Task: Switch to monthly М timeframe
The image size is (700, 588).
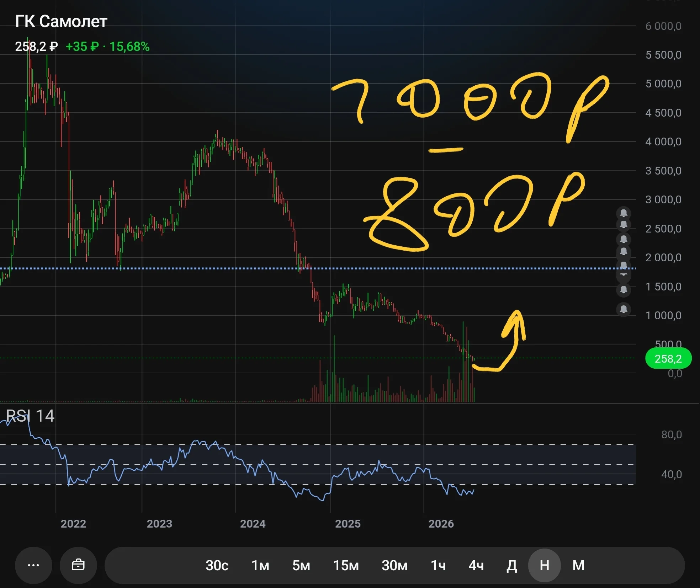Action: [x=578, y=565]
